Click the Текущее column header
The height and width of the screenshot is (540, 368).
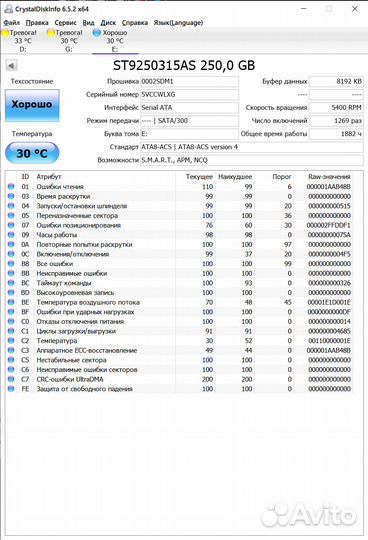click(x=199, y=177)
